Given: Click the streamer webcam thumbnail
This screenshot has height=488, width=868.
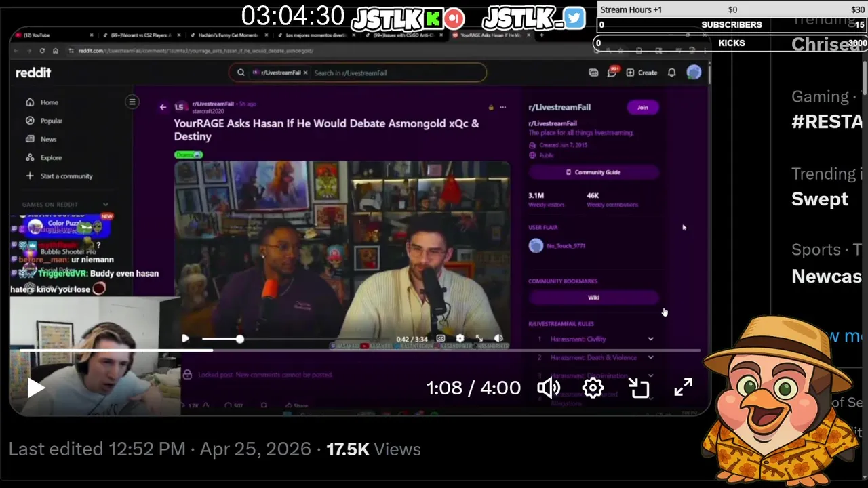Looking at the screenshot, I should tap(95, 356).
